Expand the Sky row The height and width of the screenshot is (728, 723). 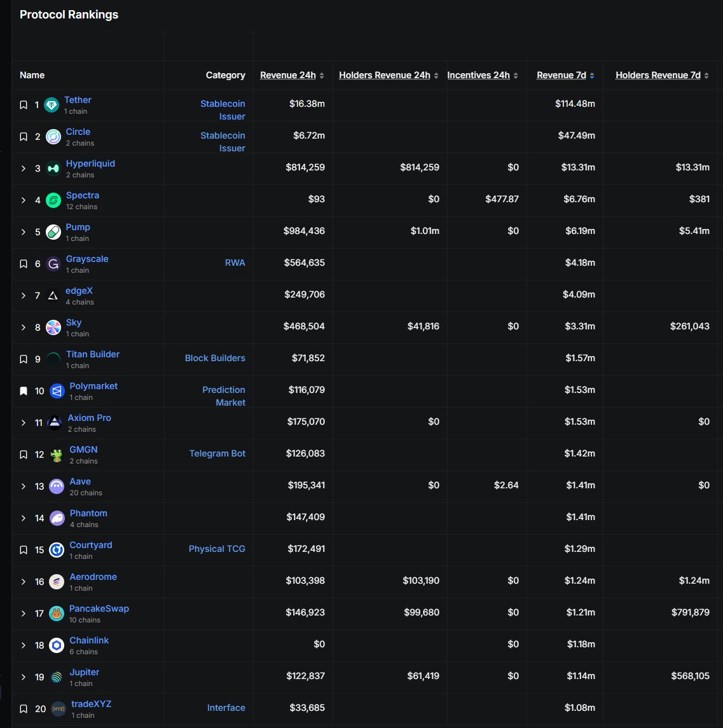coord(24,327)
